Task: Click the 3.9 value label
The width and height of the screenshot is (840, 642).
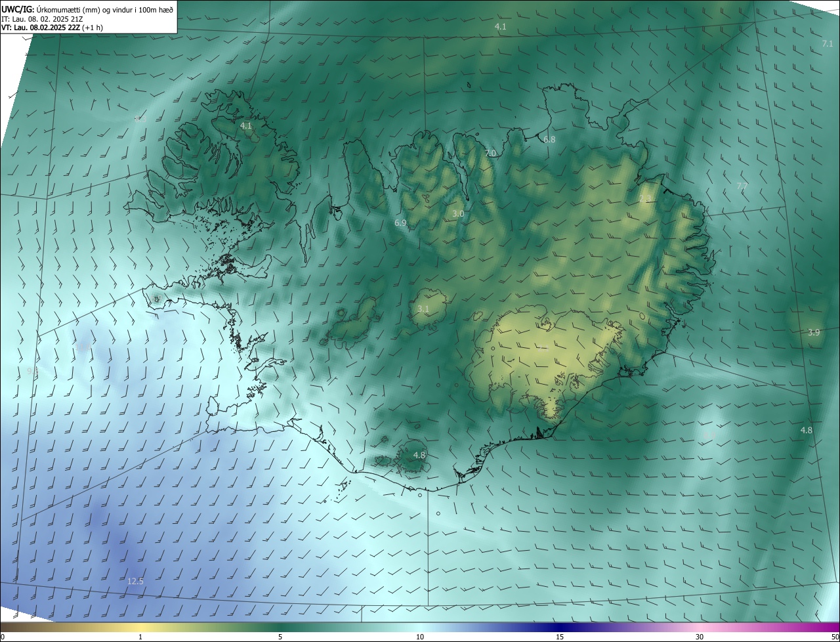Action: 814,332
